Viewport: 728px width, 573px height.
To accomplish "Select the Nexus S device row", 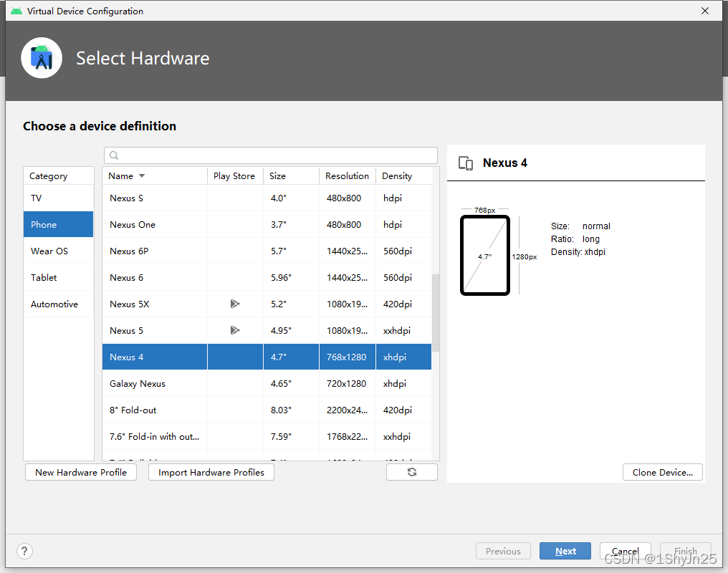I will tap(267, 198).
